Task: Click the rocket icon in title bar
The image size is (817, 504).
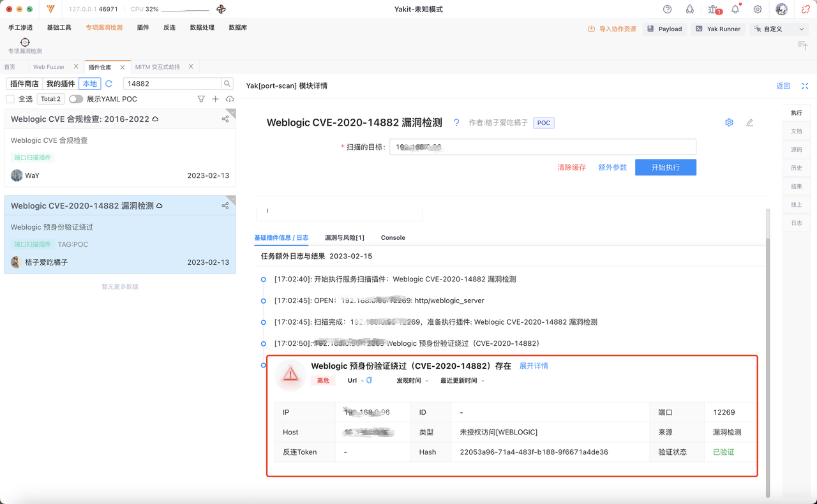Action: (x=690, y=10)
